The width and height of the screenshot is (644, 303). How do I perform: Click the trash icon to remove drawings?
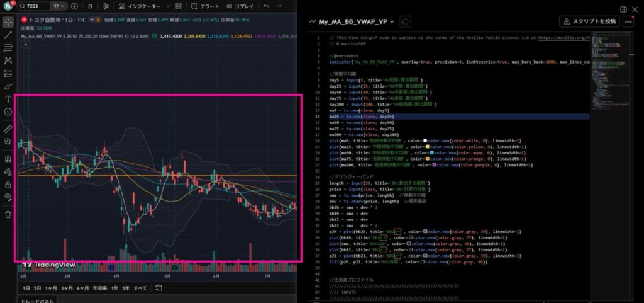pyautogui.click(x=8, y=214)
